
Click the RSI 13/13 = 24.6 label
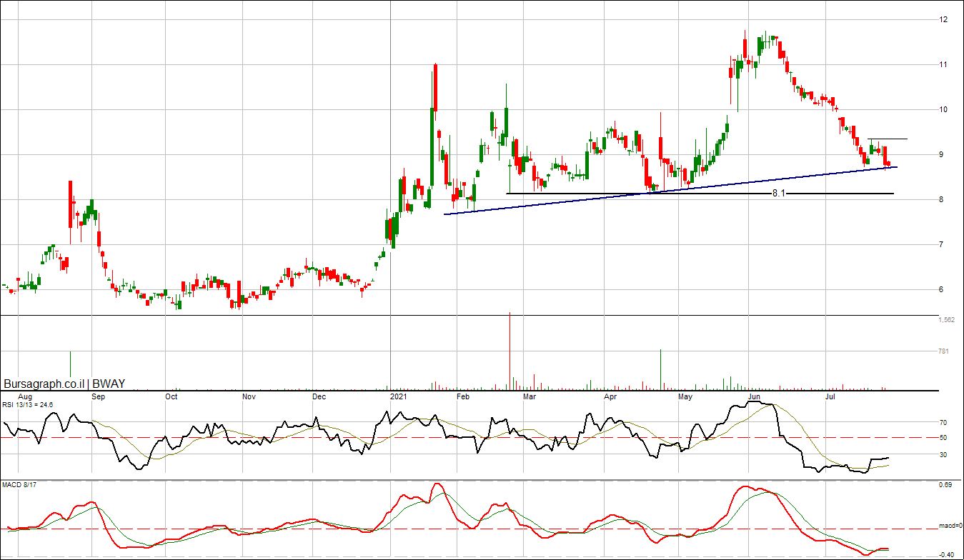coord(27,404)
